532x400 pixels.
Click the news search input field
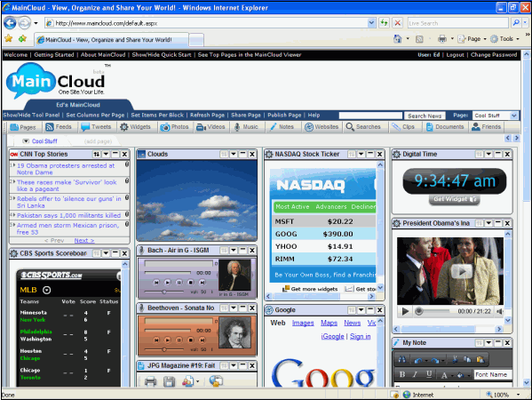coord(370,116)
